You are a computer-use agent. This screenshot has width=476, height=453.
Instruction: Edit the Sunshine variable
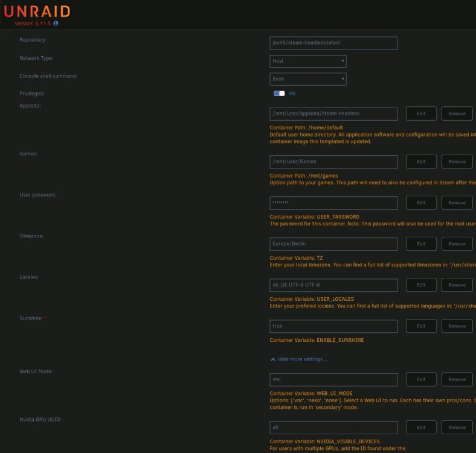coord(421,326)
